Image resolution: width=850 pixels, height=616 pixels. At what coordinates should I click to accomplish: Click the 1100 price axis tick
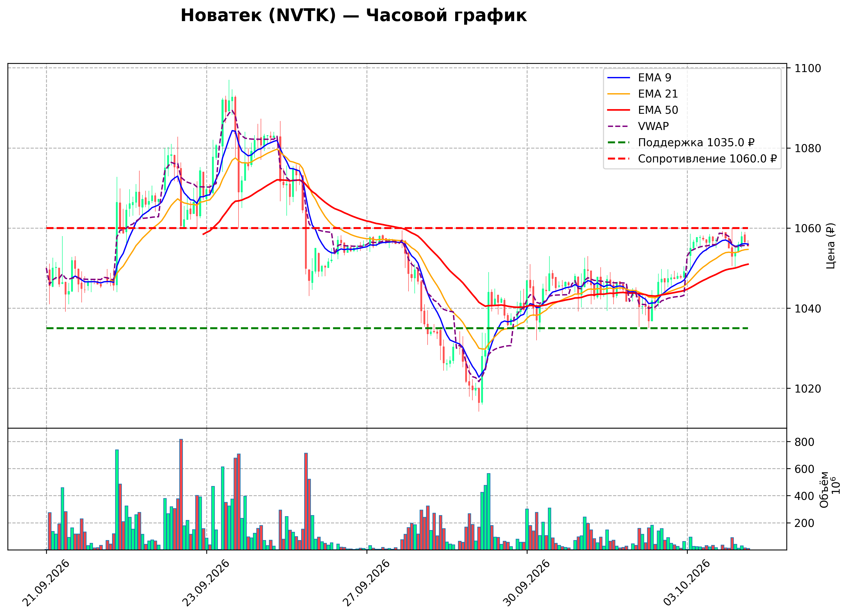tap(808, 68)
